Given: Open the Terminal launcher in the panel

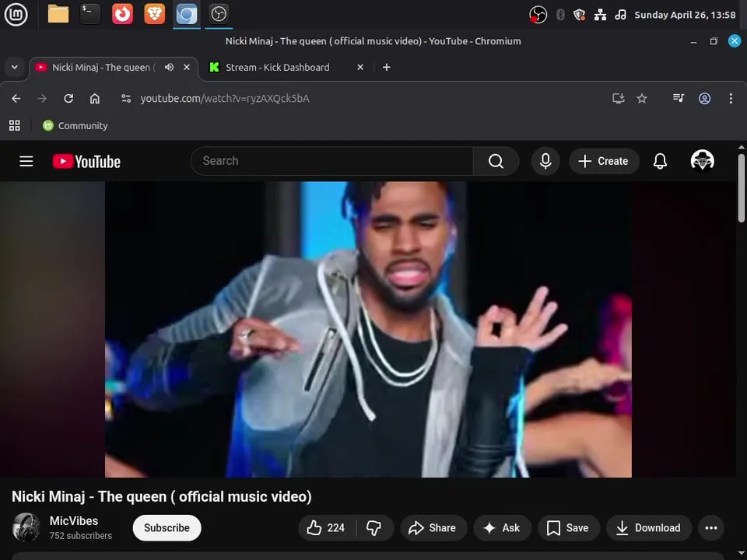Looking at the screenshot, I should coord(90,14).
